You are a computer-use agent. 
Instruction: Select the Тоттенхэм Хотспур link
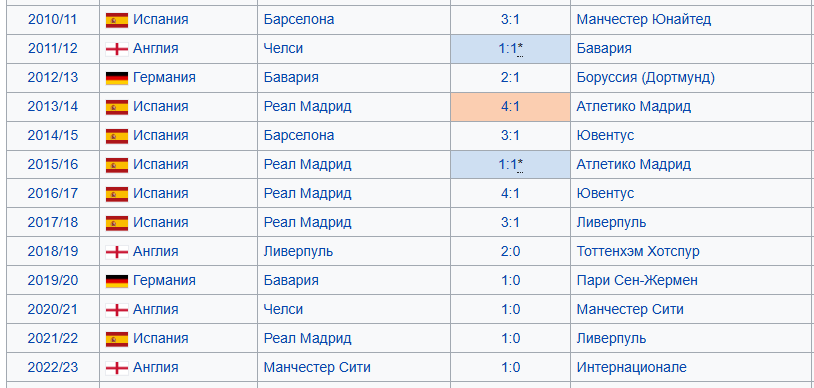click(x=638, y=251)
